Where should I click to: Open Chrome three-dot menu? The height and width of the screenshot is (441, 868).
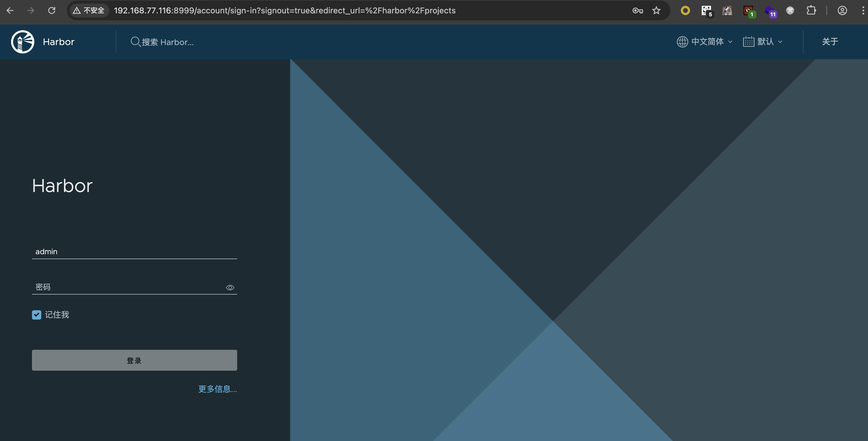point(862,10)
